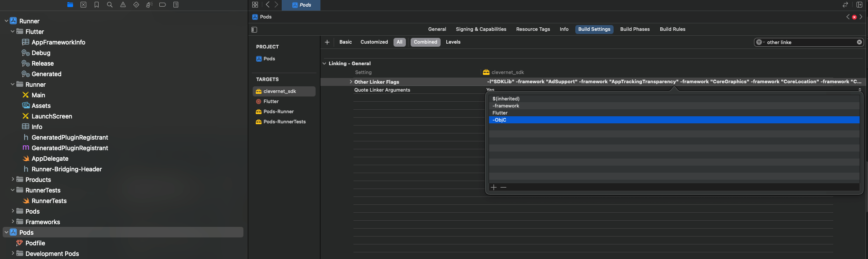The height and width of the screenshot is (259, 868).
Task: Select the Build Settings tab
Action: 594,30
